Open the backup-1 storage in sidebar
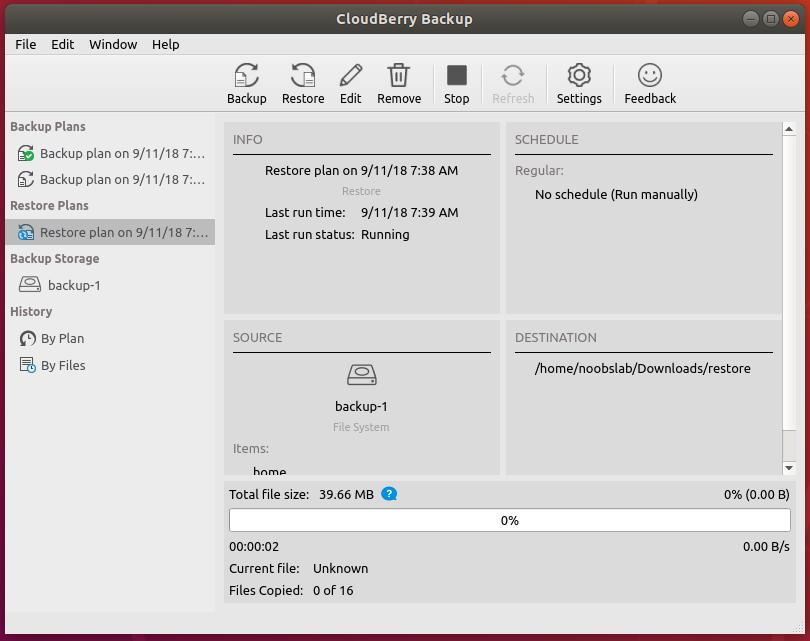 (59, 285)
